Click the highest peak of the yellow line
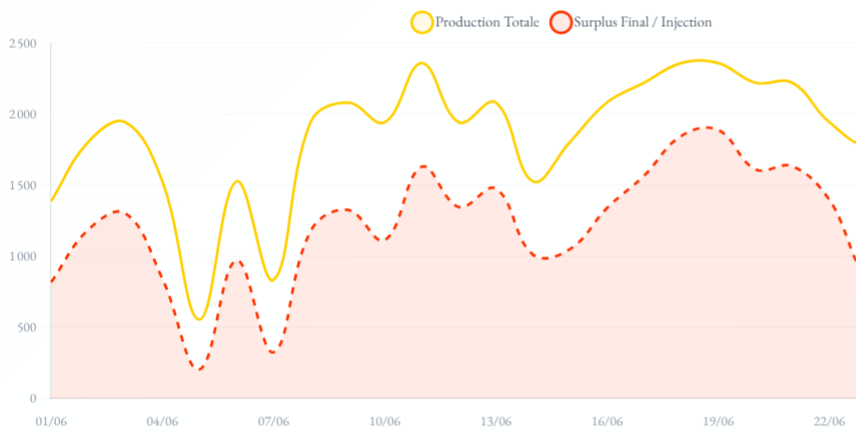Image resolution: width=856 pixels, height=436 pixels. [x=421, y=63]
